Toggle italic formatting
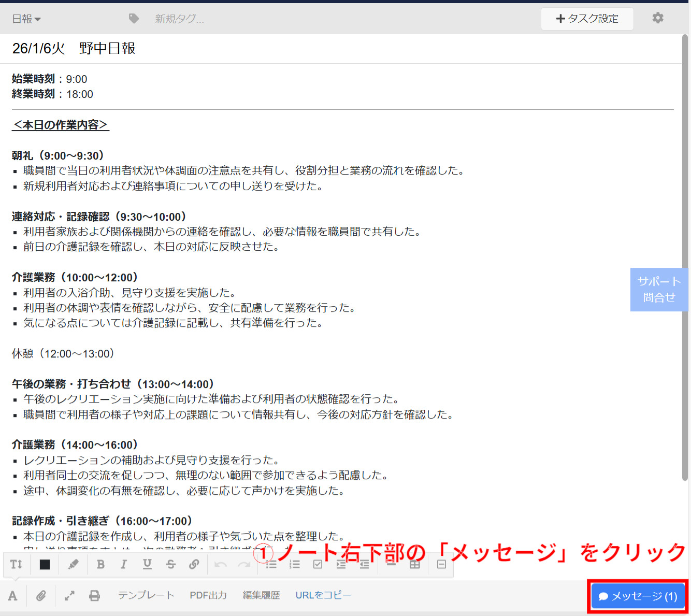The image size is (691, 616). pyautogui.click(x=124, y=564)
